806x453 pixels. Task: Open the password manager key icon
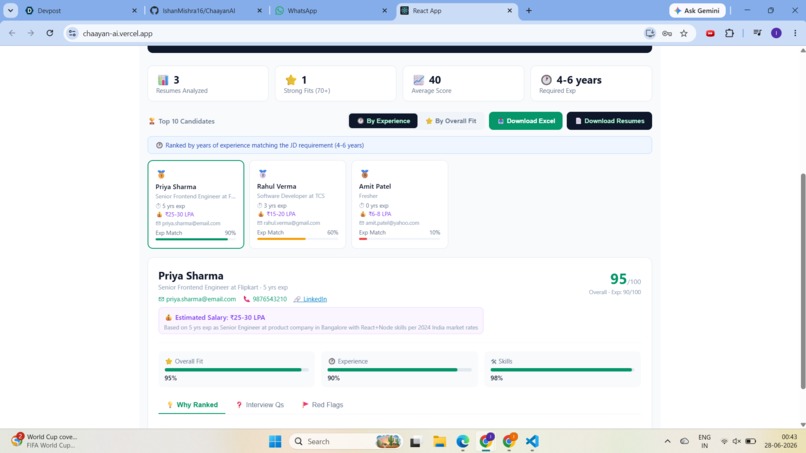click(x=667, y=33)
